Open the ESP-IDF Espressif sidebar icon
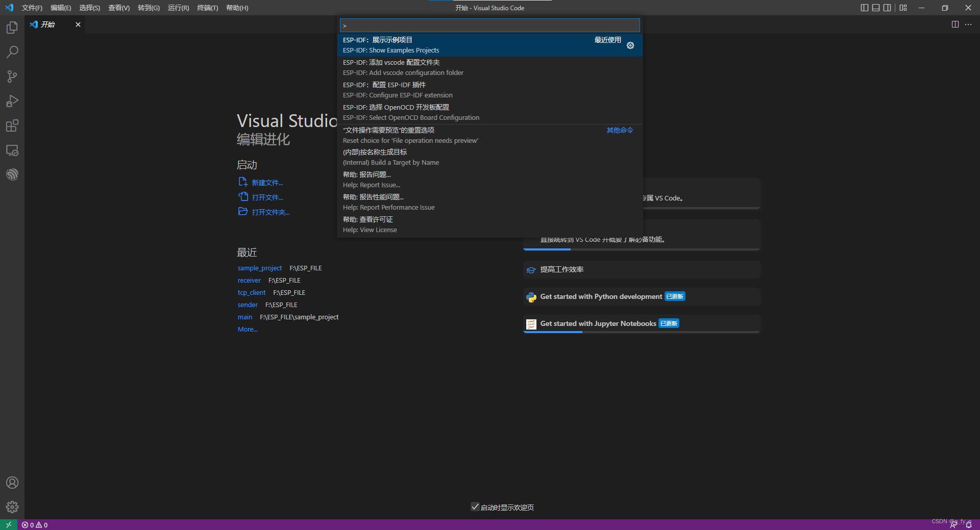This screenshot has height=530, width=980. point(12,174)
